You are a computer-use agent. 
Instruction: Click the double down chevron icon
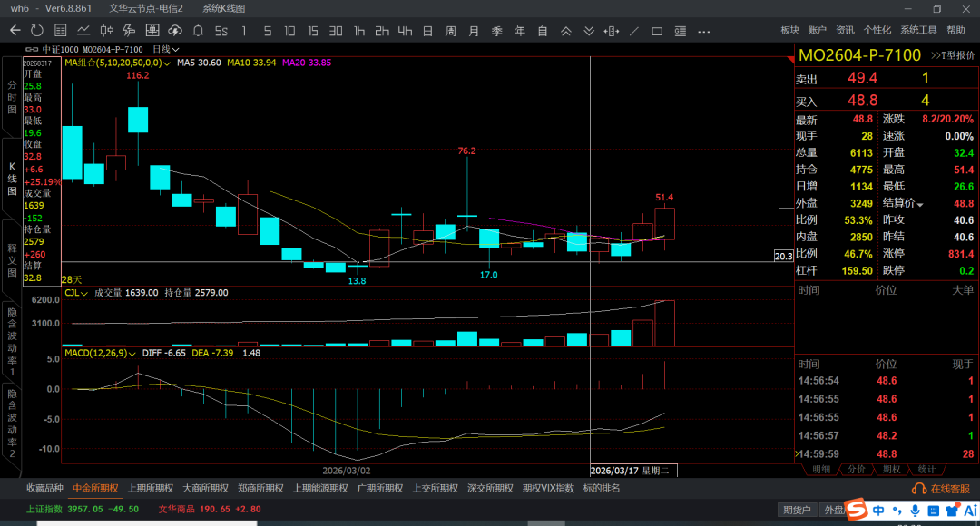tap(589, 31)
